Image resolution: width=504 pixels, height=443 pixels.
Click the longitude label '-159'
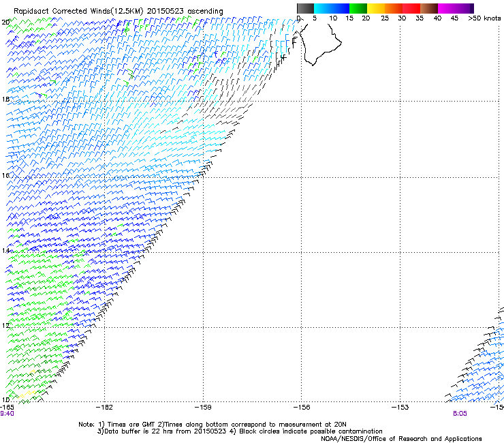tap(203, 408)
